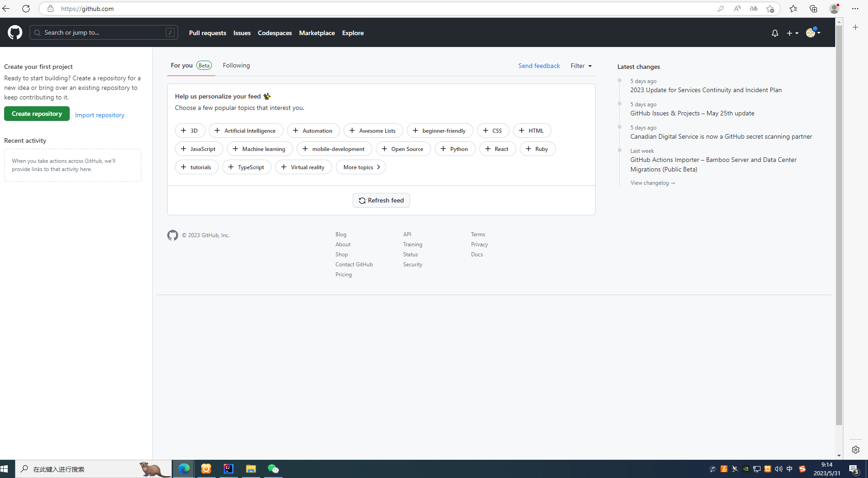Add the Open Source topic
868x478 pixels.
click(403, 149)
